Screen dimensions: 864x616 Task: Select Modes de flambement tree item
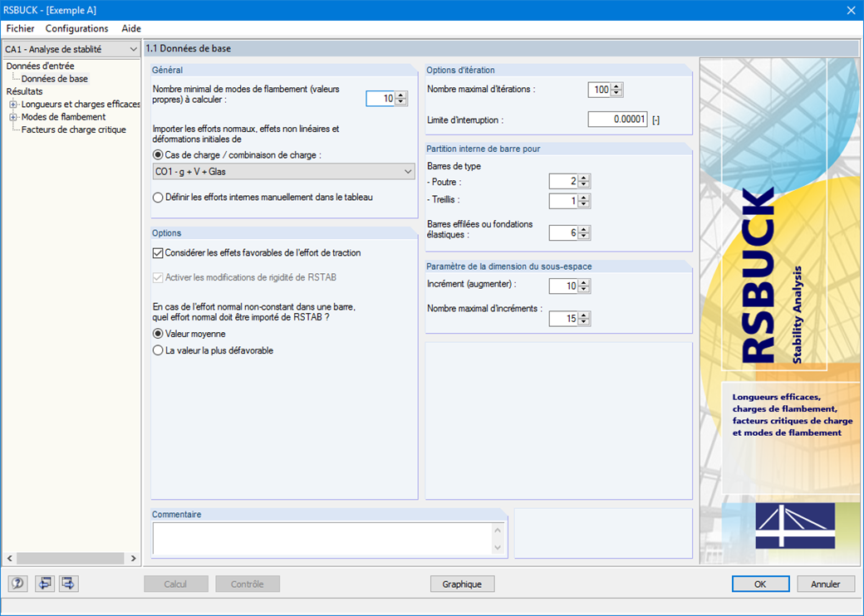[63, 117]
